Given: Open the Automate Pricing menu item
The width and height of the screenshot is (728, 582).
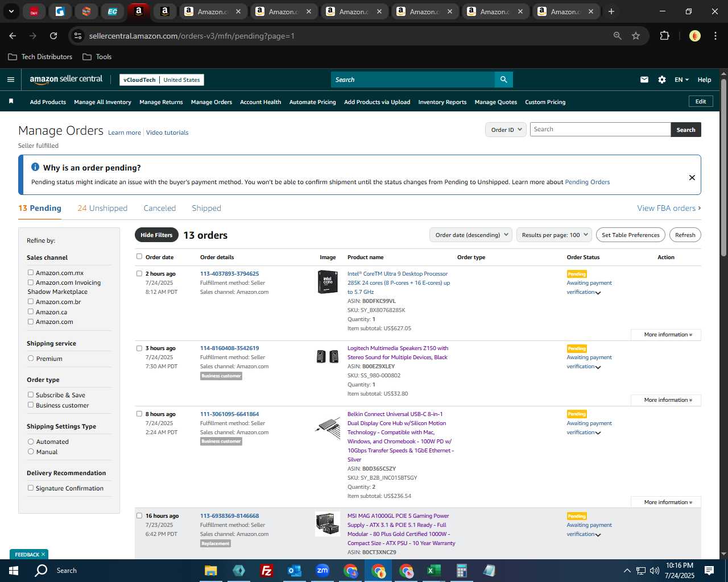Looking at the screenshot, I should click(x=313, y=102).
